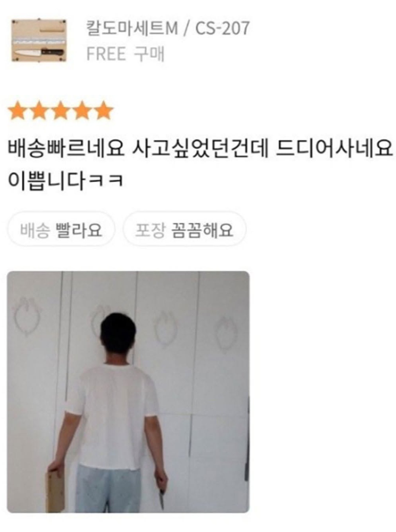Select the fourth orange rating star
This screenshot has width=396, height=532.
click(x=82, y=110)
